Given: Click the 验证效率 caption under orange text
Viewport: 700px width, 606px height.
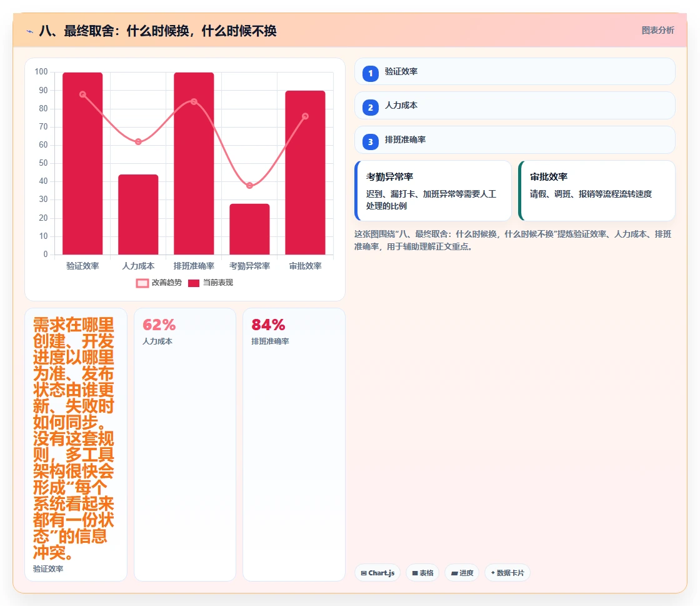Looking at the screenshot, I should 48,569.
